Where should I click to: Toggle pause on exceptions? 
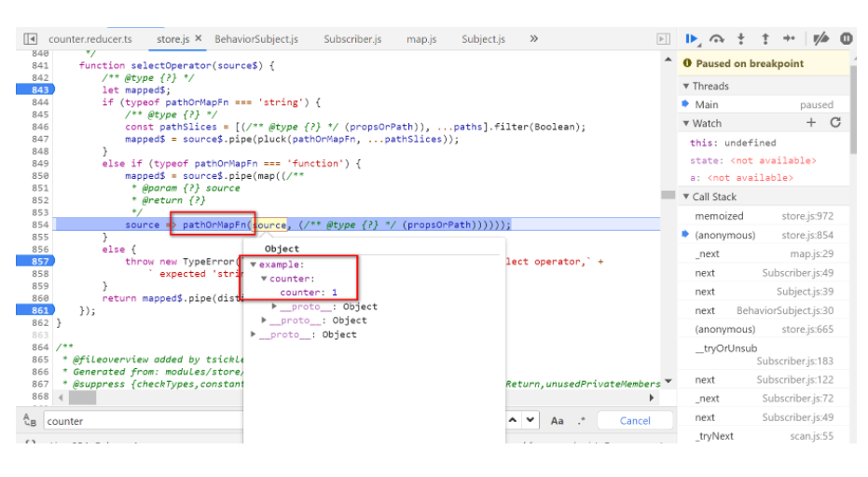tap(846, 38)
